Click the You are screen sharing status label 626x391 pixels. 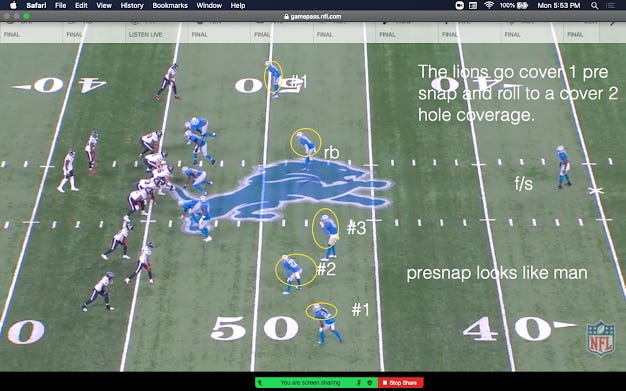(310, 383)
